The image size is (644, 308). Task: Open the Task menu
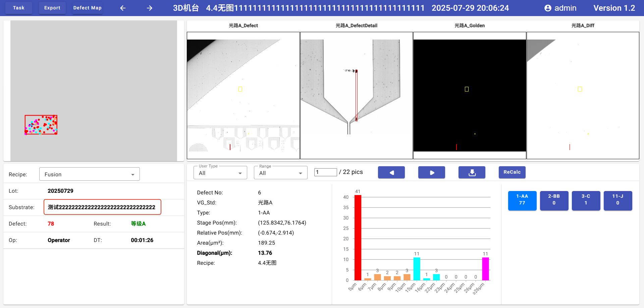tap(19, 8)
